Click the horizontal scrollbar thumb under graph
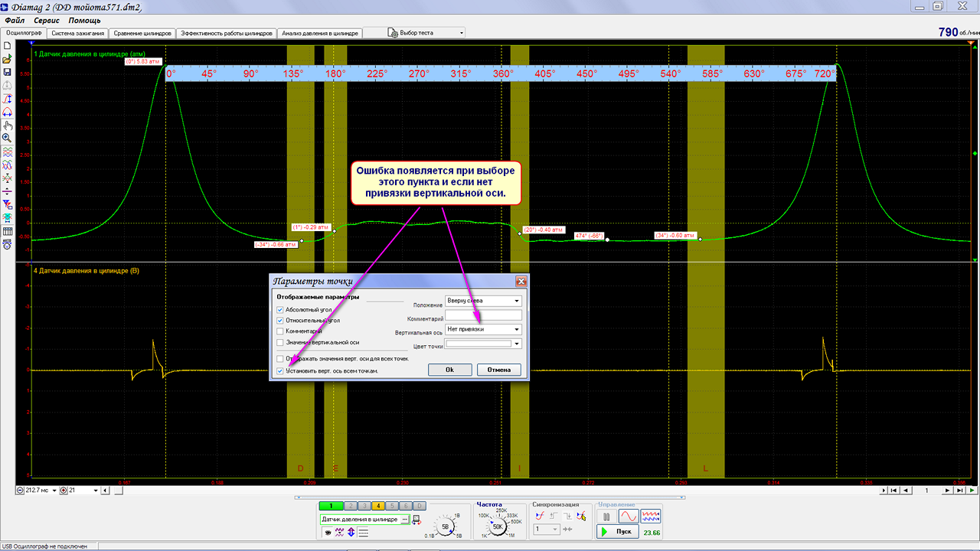The height and width of the screenshot is (551, 980). 117,490
